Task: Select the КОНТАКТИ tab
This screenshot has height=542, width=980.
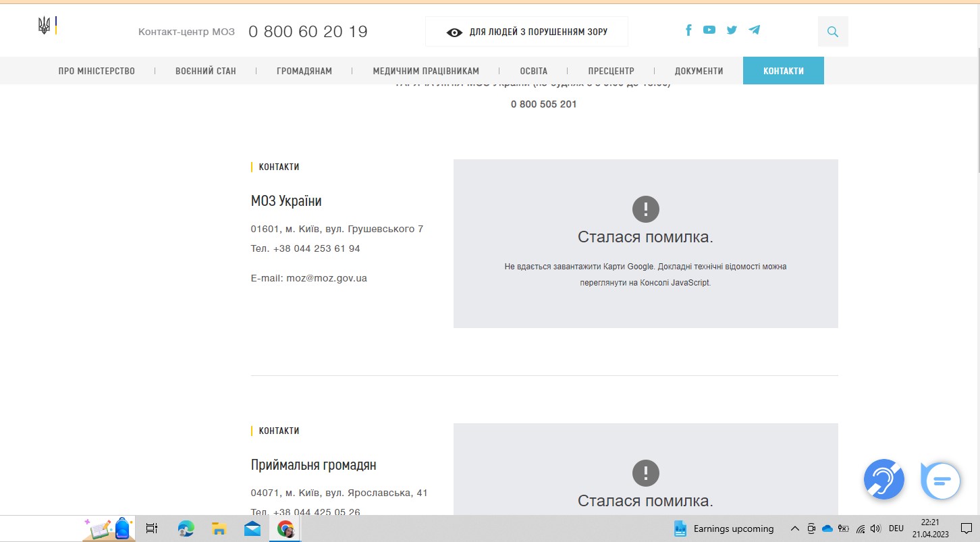Action: (x=783, y=71)
